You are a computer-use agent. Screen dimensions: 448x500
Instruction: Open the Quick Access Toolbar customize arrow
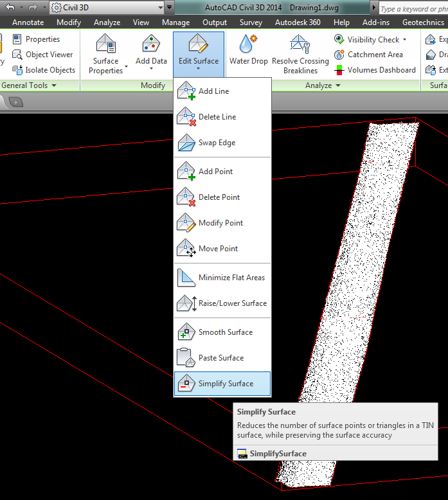click(170, 7)
